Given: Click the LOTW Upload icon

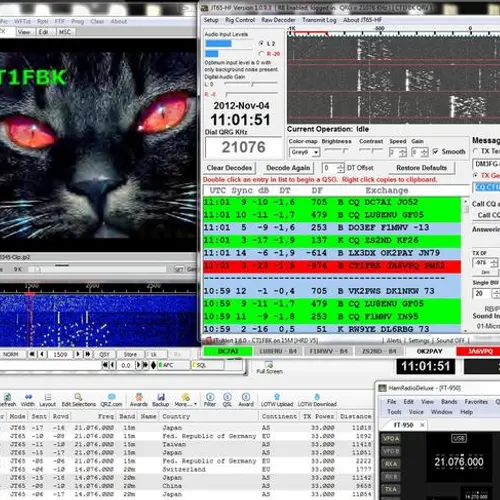Looking at the screenshot, I should [277, 400].
